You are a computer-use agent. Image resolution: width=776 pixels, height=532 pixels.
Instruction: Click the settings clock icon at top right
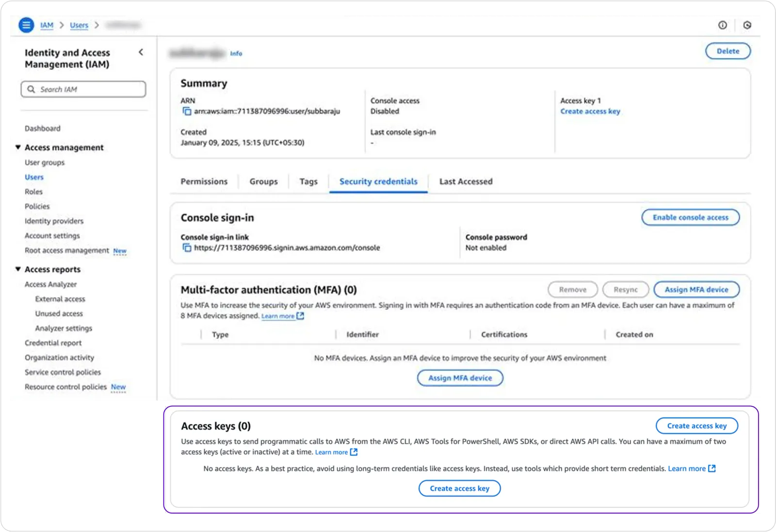[x=747, y=25]
